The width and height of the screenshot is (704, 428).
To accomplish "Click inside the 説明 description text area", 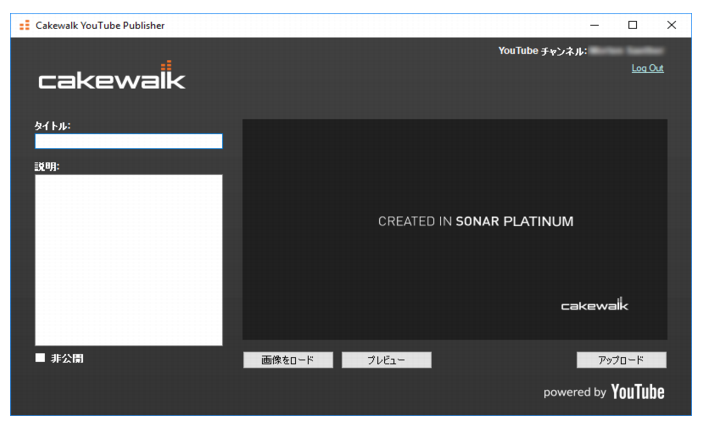I will [x=129, y=260].
